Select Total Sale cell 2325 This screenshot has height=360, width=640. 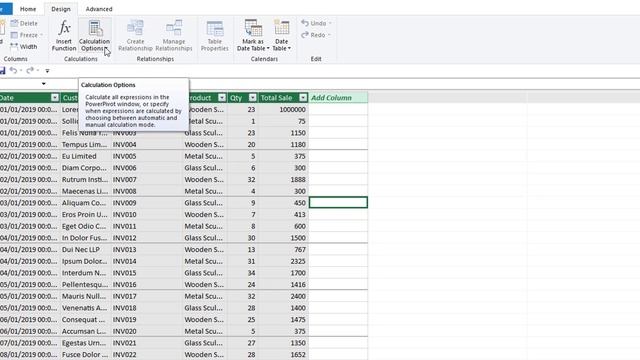[x=283, y=261]
